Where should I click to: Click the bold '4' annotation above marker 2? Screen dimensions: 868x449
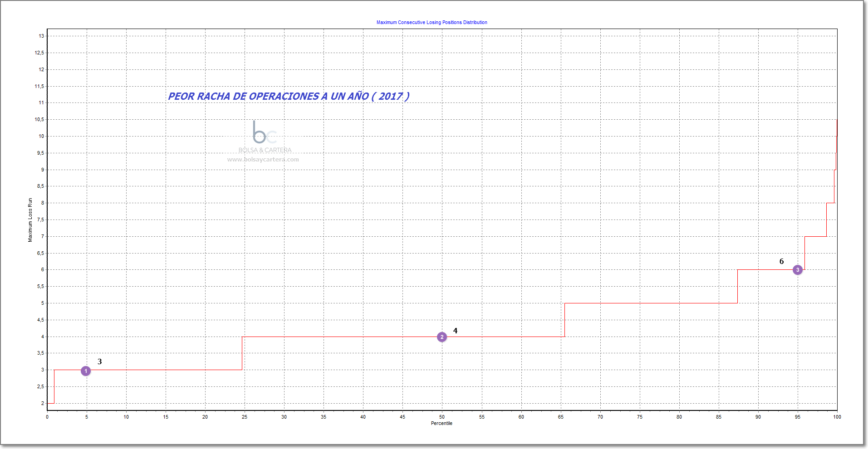coord(455,331)
